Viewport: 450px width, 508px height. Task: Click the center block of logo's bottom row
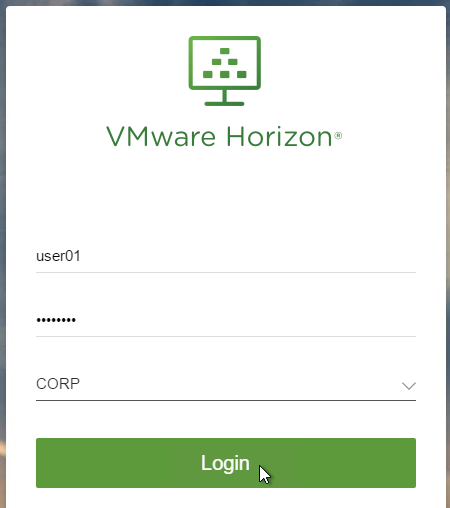coord(225,74)
